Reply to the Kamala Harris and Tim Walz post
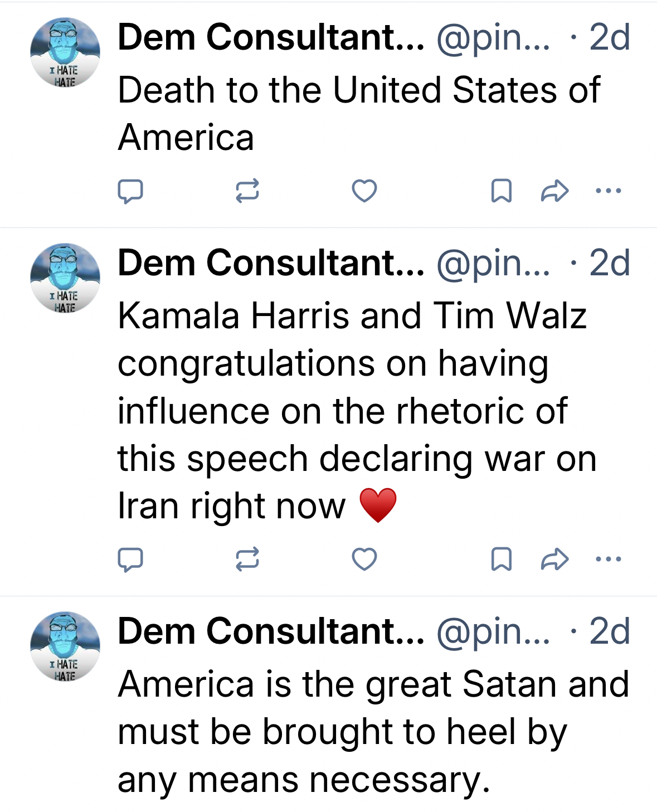This screenshot has height=812, width=657. [130, 559]
